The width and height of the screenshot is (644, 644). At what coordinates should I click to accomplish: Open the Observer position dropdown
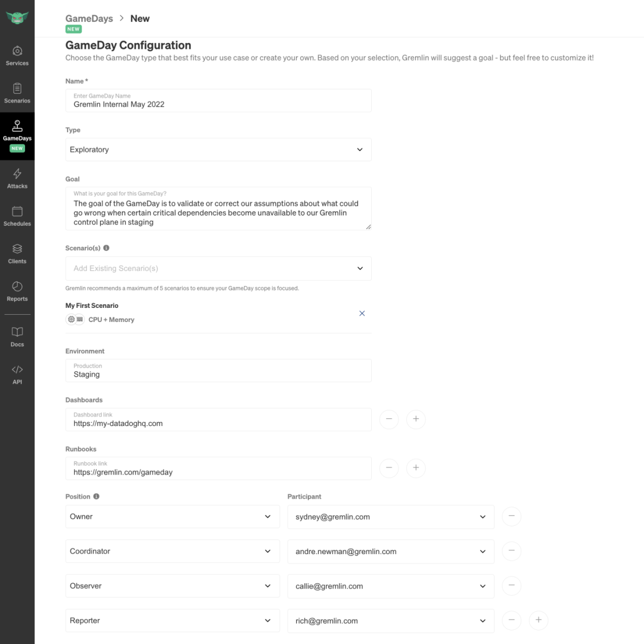(172, 585)
